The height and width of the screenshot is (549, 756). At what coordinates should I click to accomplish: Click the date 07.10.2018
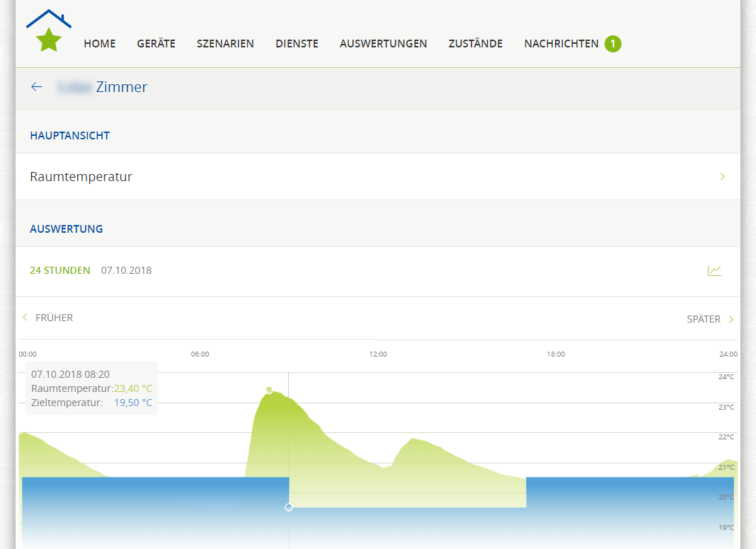click(x=126, y=270)
